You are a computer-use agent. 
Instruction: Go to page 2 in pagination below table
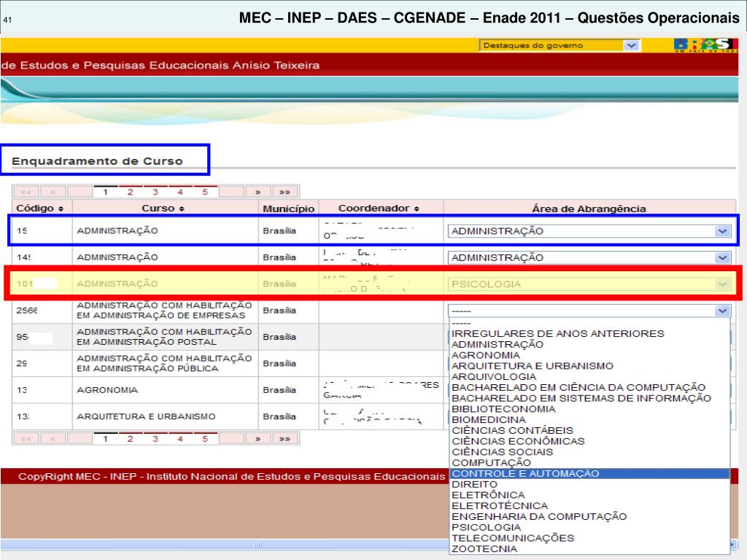(130, 438)
